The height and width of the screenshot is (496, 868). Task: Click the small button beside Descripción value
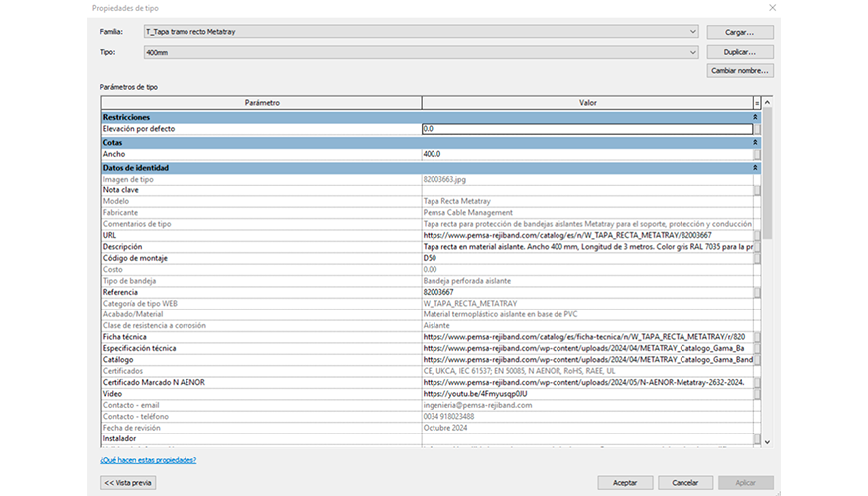[757, 247]
